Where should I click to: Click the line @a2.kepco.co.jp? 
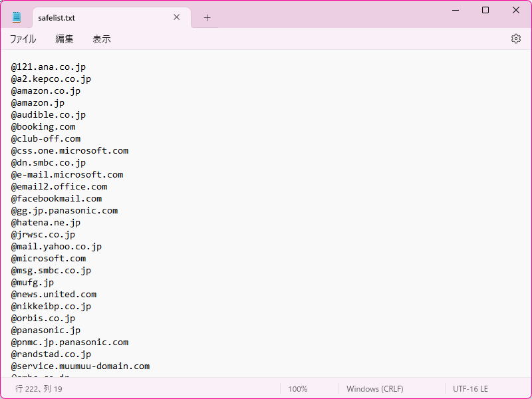(x=51, y=78)
